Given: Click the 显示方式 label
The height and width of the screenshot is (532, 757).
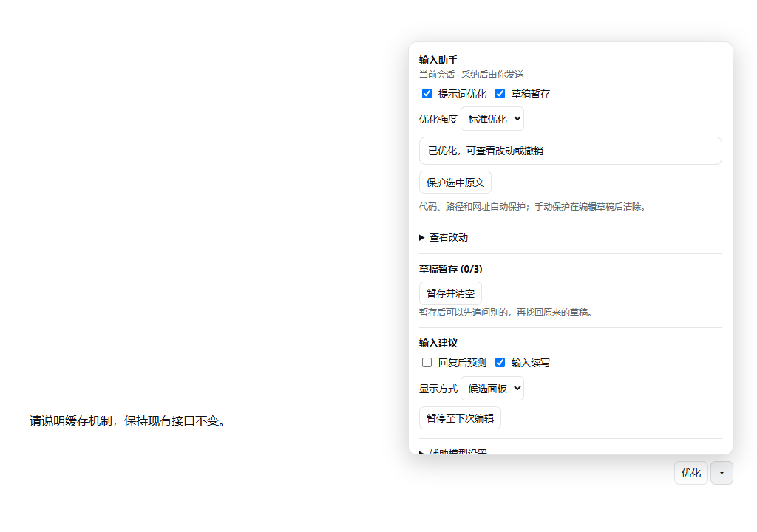Looking at the screenshot, I should click(x=438, y=389).
